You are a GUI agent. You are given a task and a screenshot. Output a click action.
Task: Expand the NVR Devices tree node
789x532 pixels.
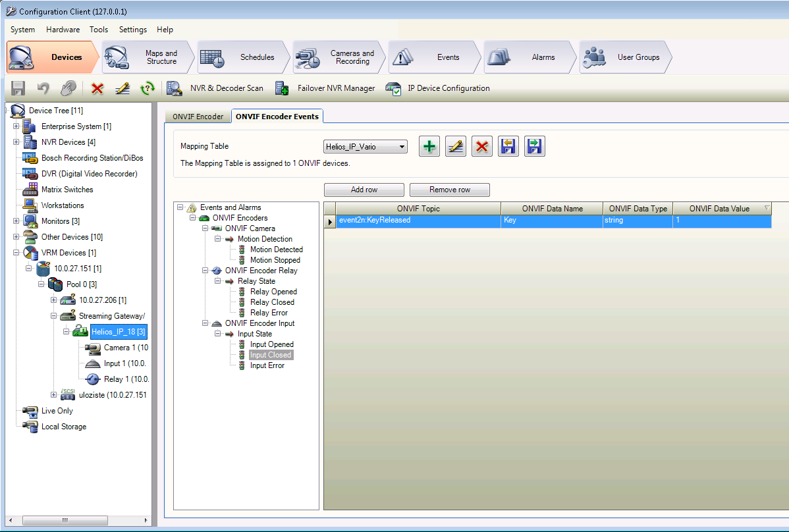click(16, 142)
